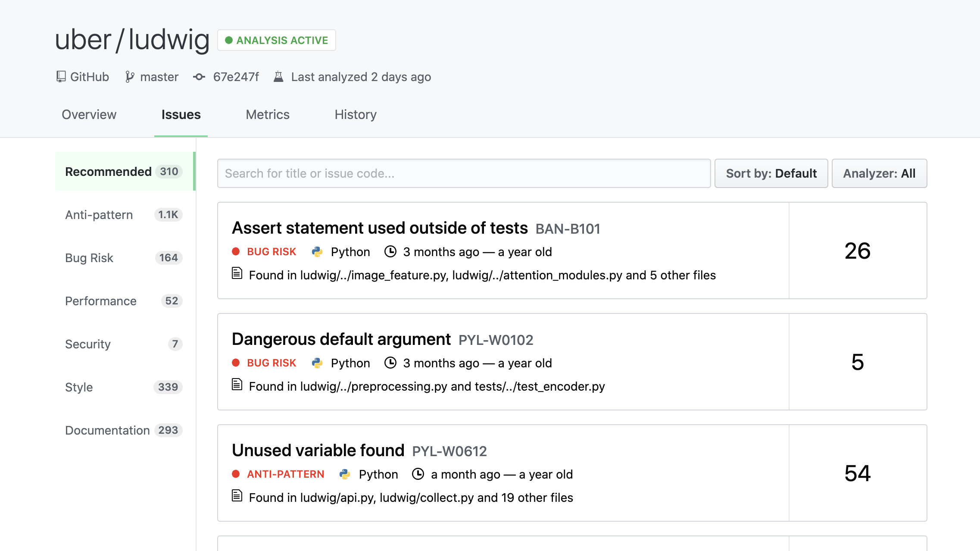
Task: Open Dangerous default argument issue
Action: [x=341, y=339]
